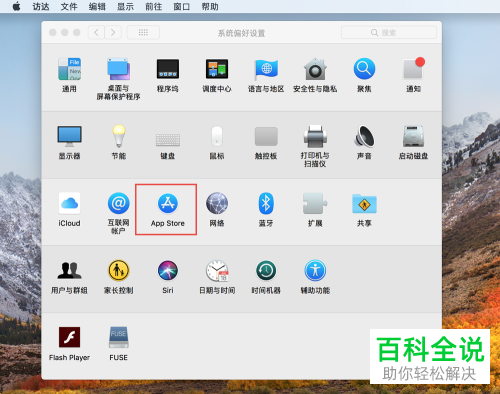Open Displays (显示器) preferences
This screenshot has width=500, height=394.
click(69, 142)
